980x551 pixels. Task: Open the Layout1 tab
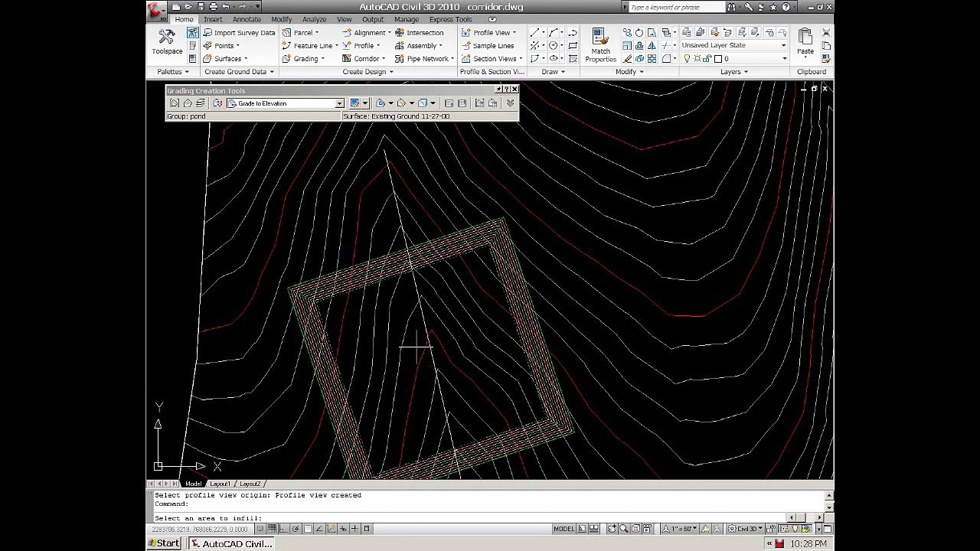click(220, 484)
